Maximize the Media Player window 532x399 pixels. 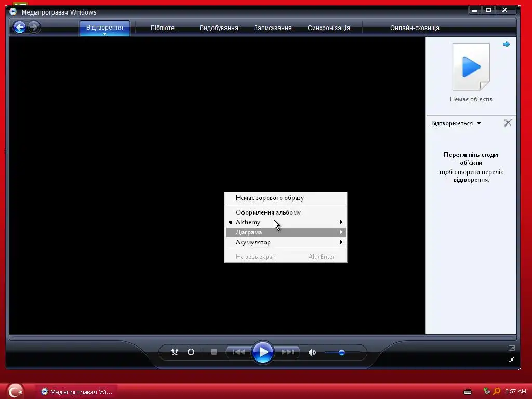488,10
